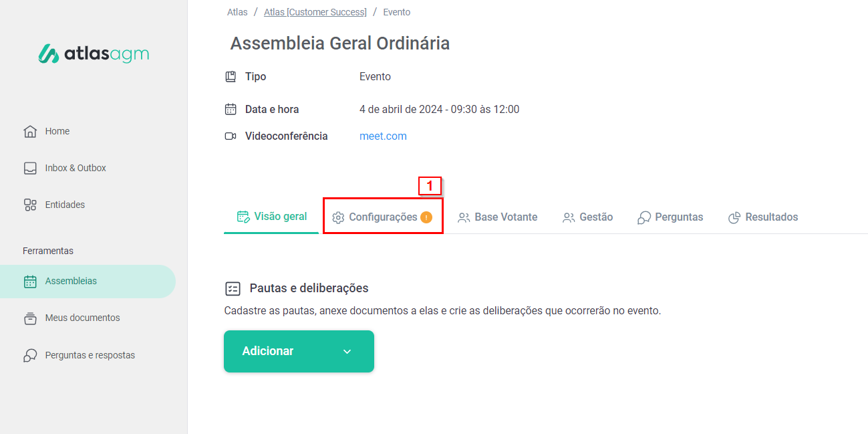Viewport: 868px width, 434px height.
Task: Open the Gestão tab
Action: (588, 217)
